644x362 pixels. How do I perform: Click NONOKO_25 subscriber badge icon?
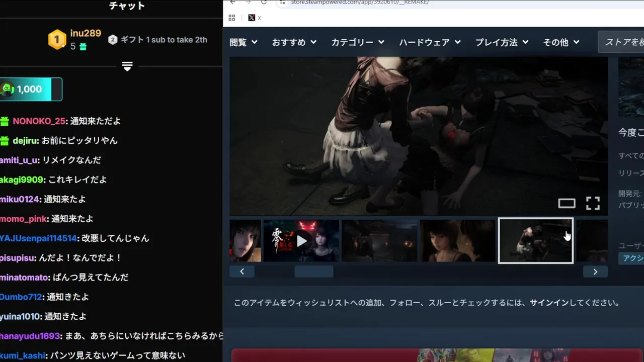coord(5,121)
